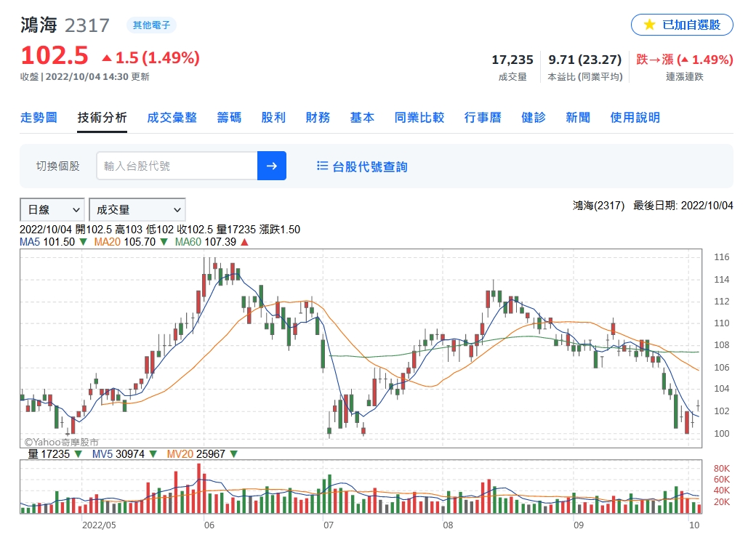Open the 基本 tab

click(x=362, y=118)
